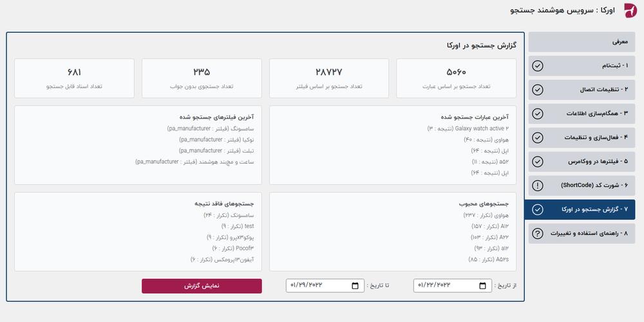Image resolution: width=644 pixels, height=322 pixels.
Task: Click the از تاریخ date input field
Action: pos(452,286)
